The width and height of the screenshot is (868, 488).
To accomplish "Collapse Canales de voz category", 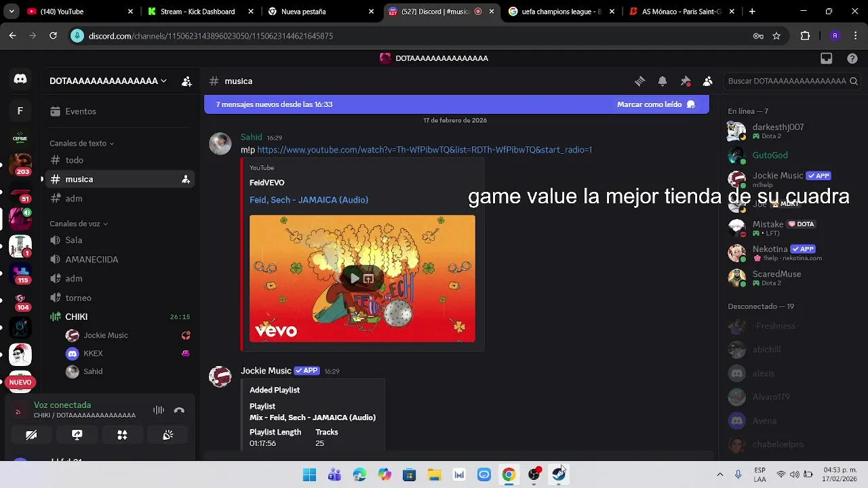I will [x=79, y=224].
